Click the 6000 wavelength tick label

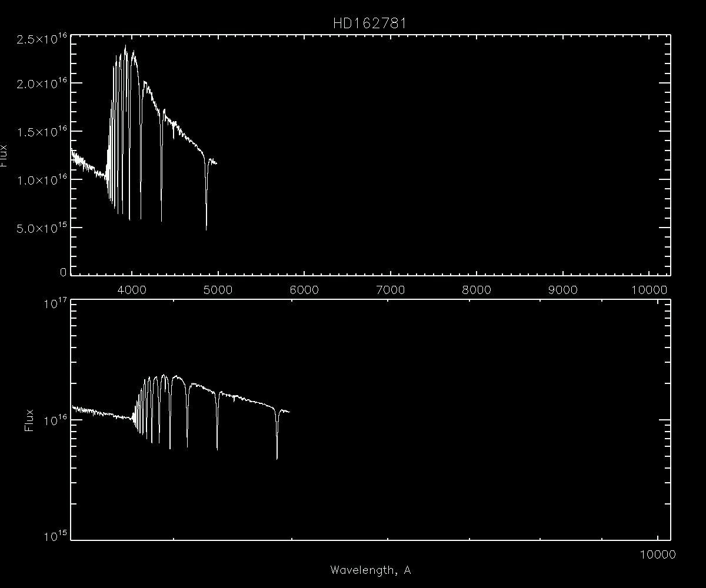(304, 289)
